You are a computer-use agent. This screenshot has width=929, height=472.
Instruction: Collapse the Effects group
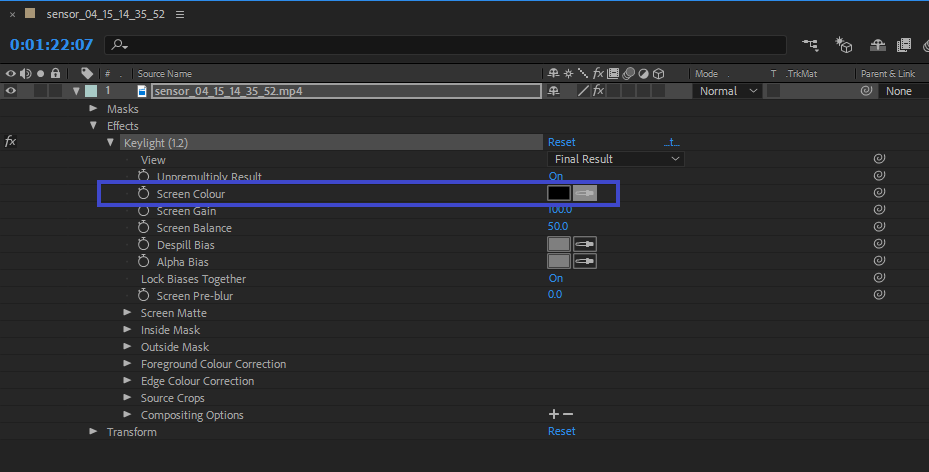click(93, 126)
